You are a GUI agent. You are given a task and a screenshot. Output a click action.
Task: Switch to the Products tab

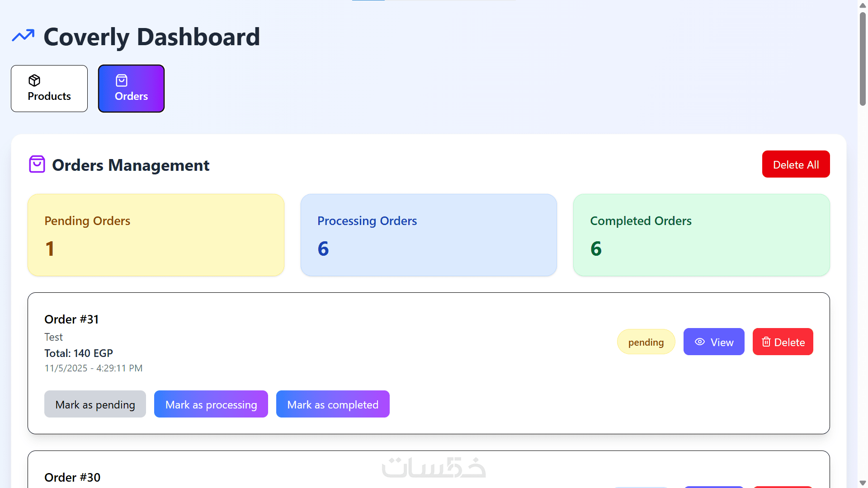point(49,89)
